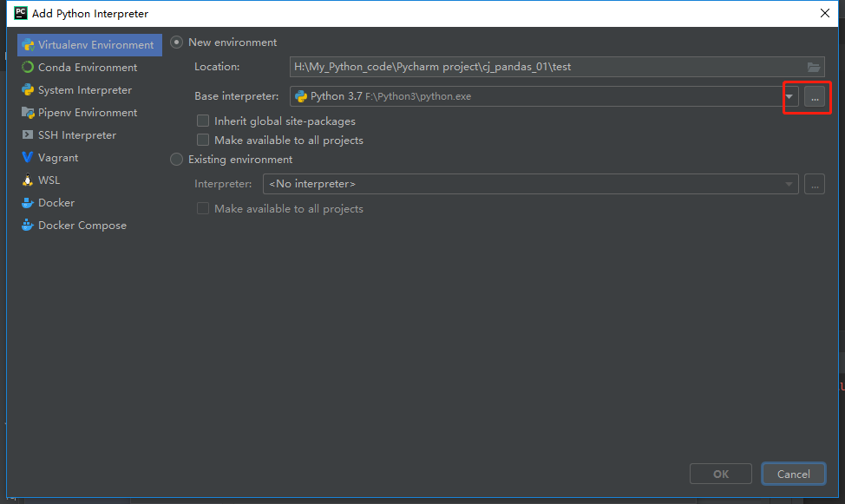The width and height of the screenshot is (845, 504).
Task: Choose the WSL interpreter option
Action: point(50,180)
